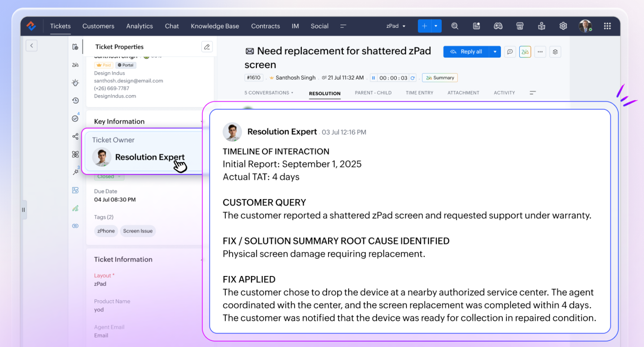The image size is (644, 347).
Task: Open the history clock sidebar icon
Action: (75, 100)
